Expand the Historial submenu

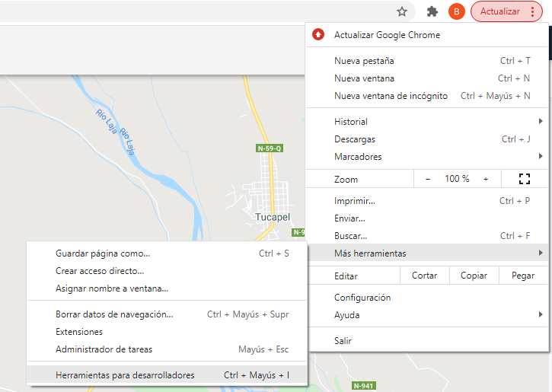427,121
